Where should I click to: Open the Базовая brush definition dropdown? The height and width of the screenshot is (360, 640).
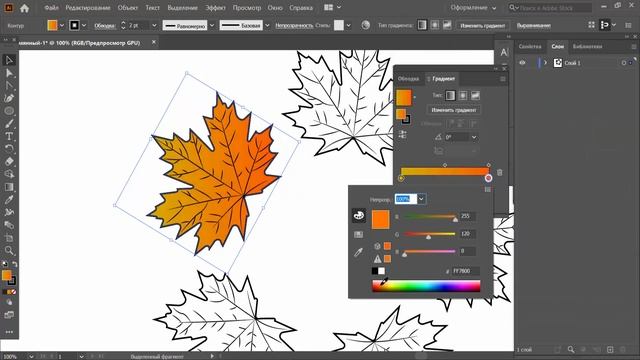pyautogui.click(x=267, y=25)
